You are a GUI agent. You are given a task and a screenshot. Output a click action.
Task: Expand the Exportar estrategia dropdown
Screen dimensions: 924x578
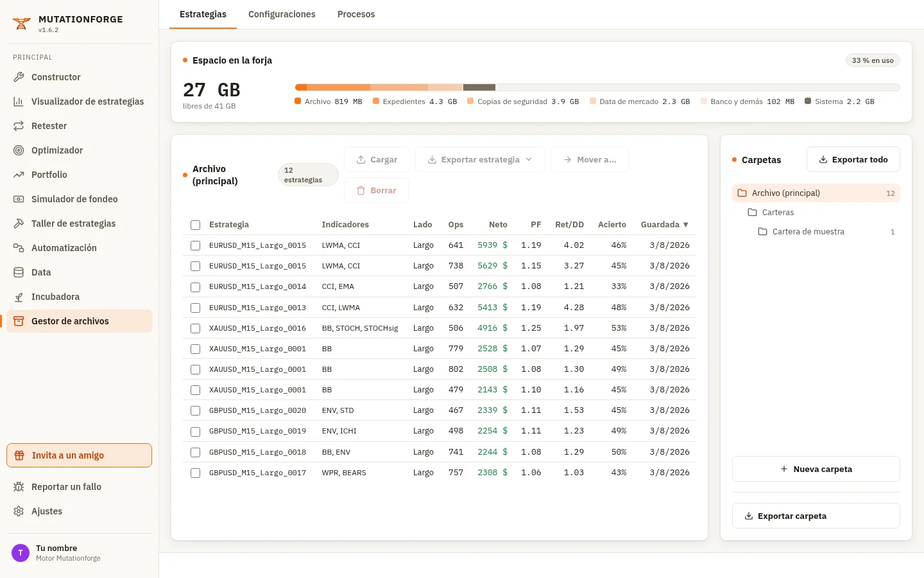(x=480, y=159)
